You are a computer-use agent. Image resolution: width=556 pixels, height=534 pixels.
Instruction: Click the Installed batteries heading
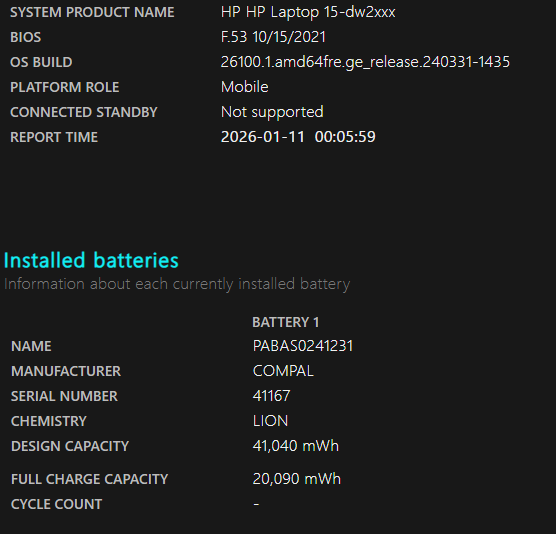tap(91, 260)
